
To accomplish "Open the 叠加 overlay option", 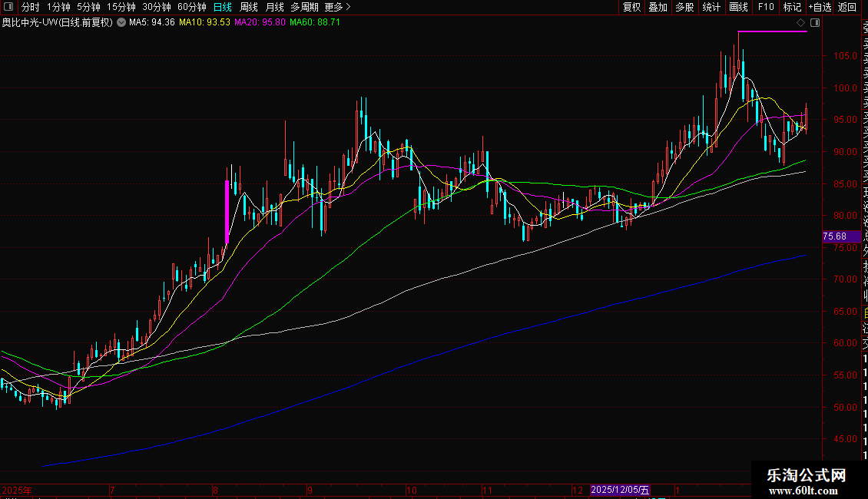I will click(658, 8).
